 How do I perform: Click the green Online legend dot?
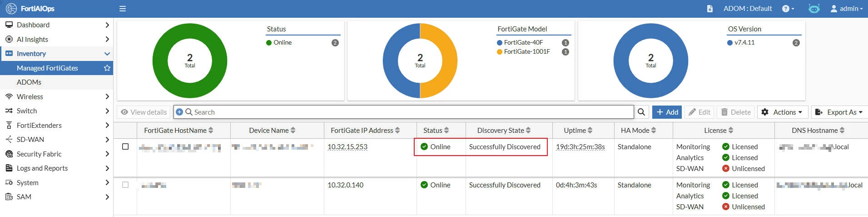(269, 43)
